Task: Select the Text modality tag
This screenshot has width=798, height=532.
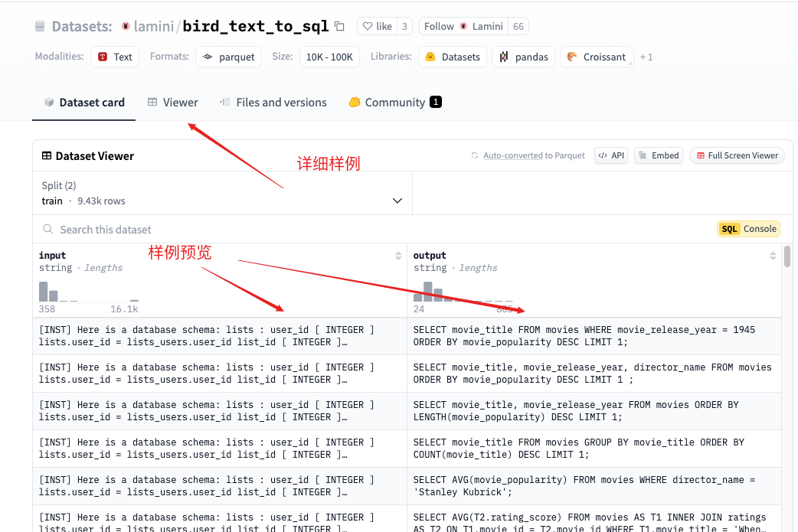Action: (115, 57)
